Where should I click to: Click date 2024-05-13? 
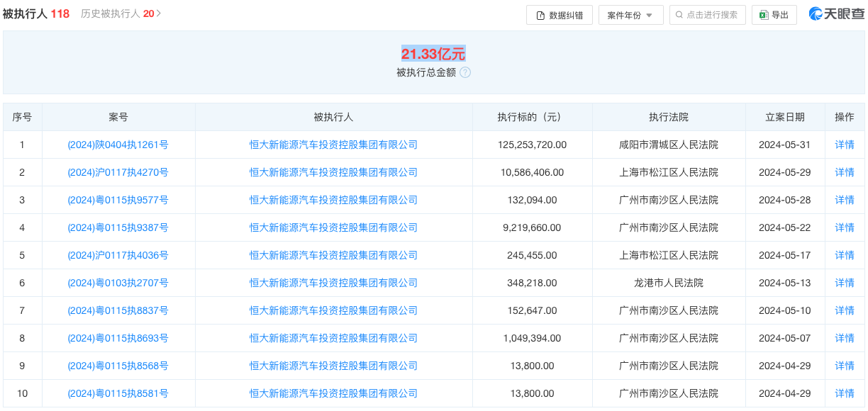coord(785,283)
